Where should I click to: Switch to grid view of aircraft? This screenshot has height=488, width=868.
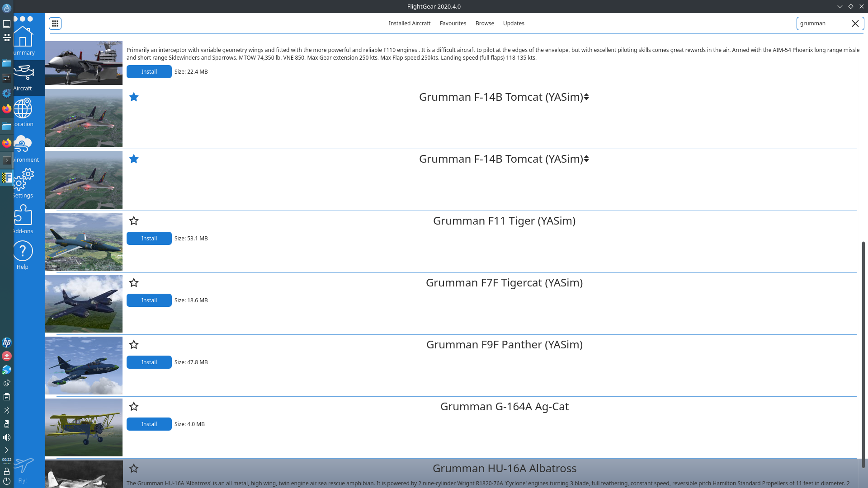(55, 23)
